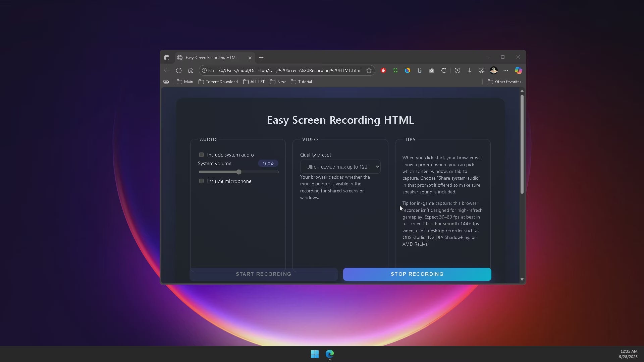
Task: Open the extensions puzzle icon
Action: coord(444,70)
